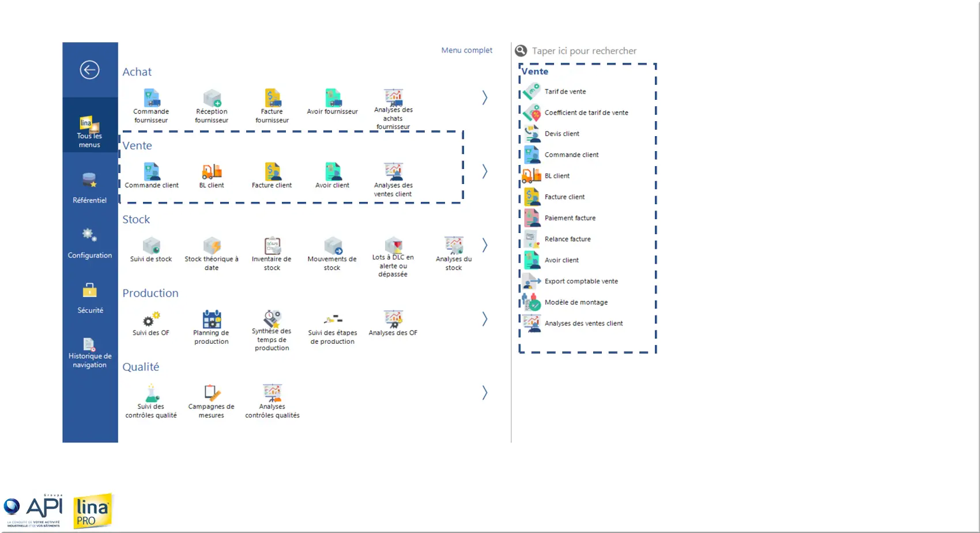Select Commande client in the right list

571,155
